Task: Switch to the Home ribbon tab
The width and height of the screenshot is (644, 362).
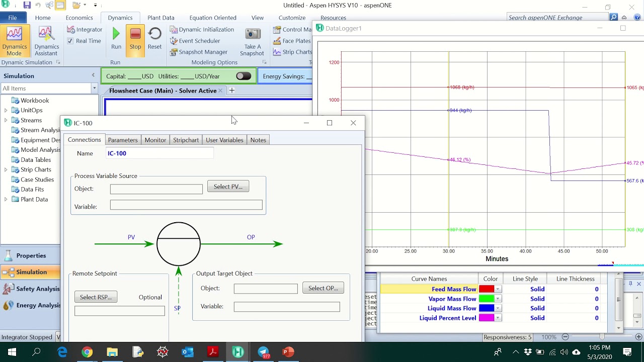Action: 43,18
